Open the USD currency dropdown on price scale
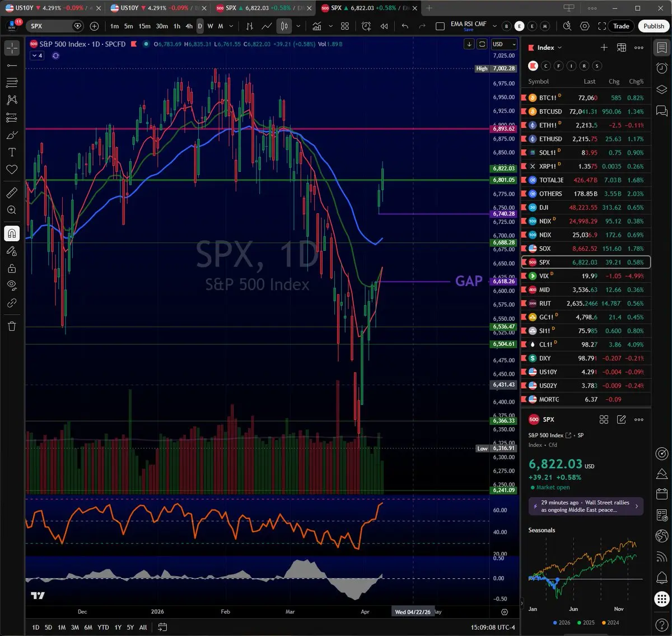672x636 pixels. click(504, 44)
